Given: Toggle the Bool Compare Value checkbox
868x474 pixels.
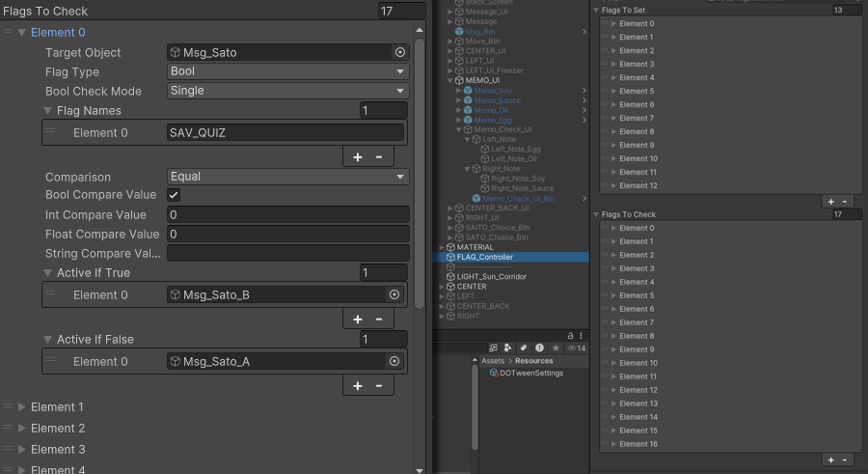Looking at the screenshot, I should click(x=175, y=195).
